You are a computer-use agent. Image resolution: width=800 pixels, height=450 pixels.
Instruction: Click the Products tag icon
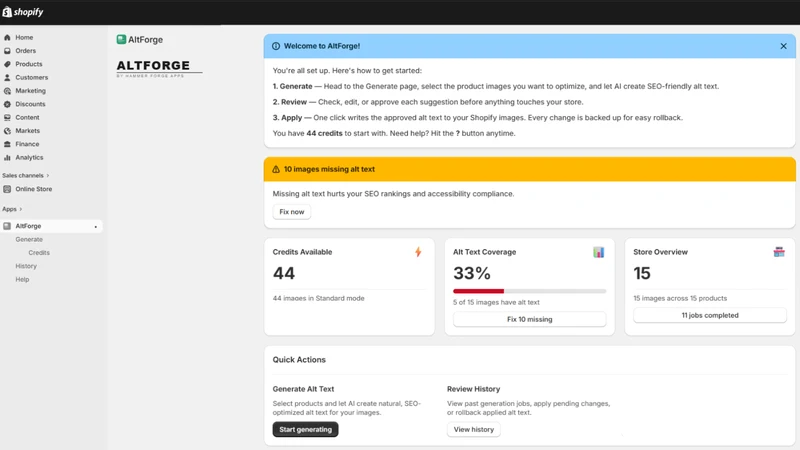pyautogui.click(x=7, y=64)
